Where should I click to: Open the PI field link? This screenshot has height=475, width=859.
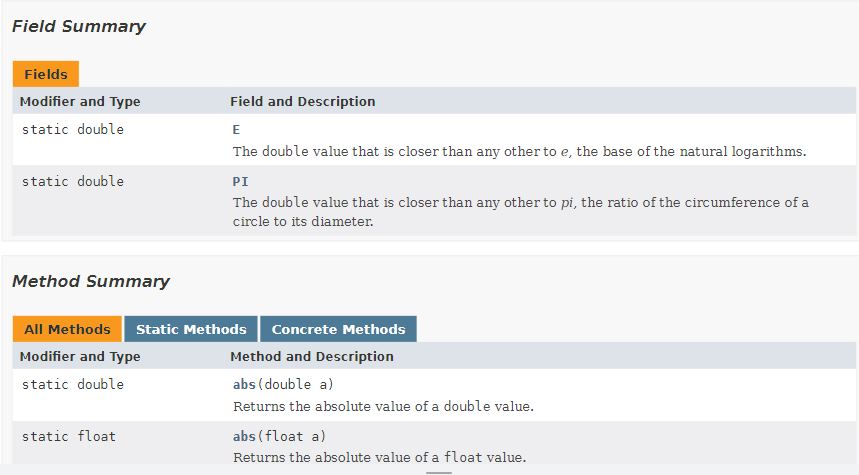click(x=240, y=181)
